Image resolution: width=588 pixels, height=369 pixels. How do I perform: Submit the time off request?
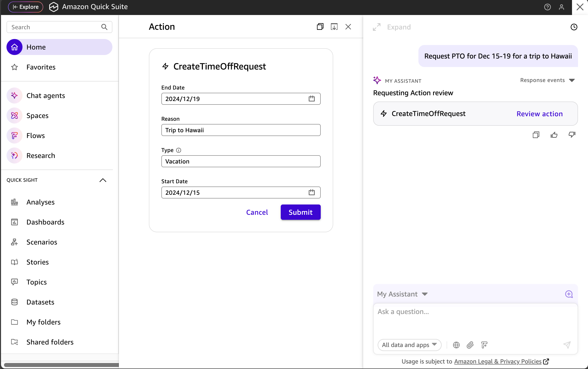(300, 212)
